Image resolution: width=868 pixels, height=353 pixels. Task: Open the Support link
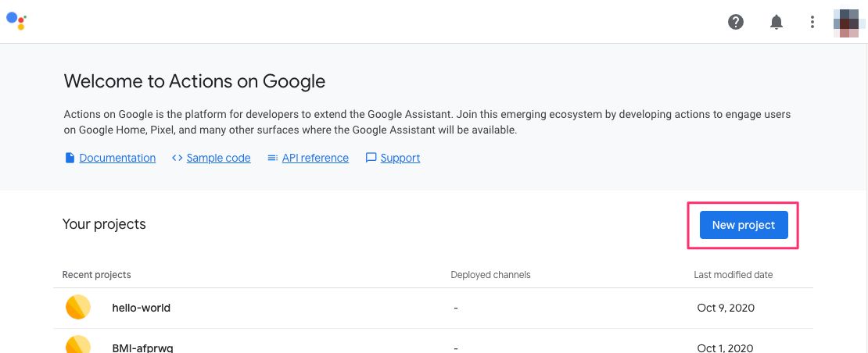(x=400, y=158)
